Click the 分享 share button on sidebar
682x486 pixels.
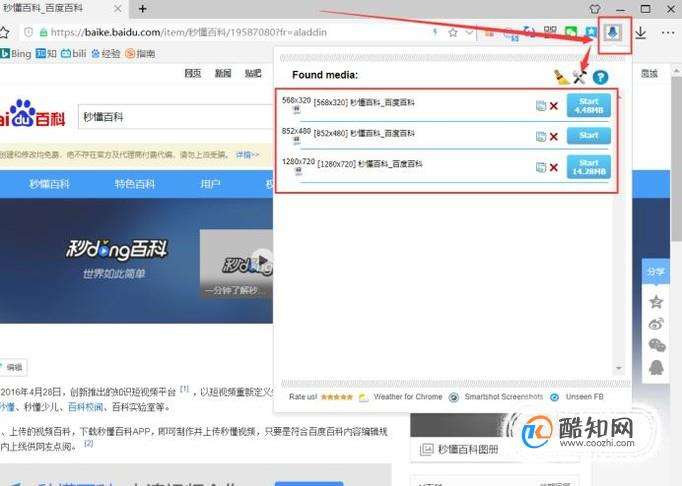click(x=656, y=272)
